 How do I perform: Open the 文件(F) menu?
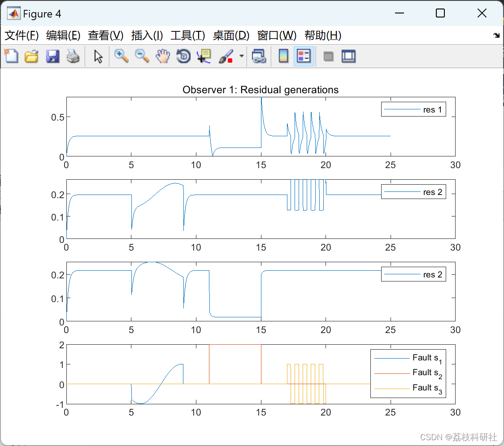tap(22, 35)
